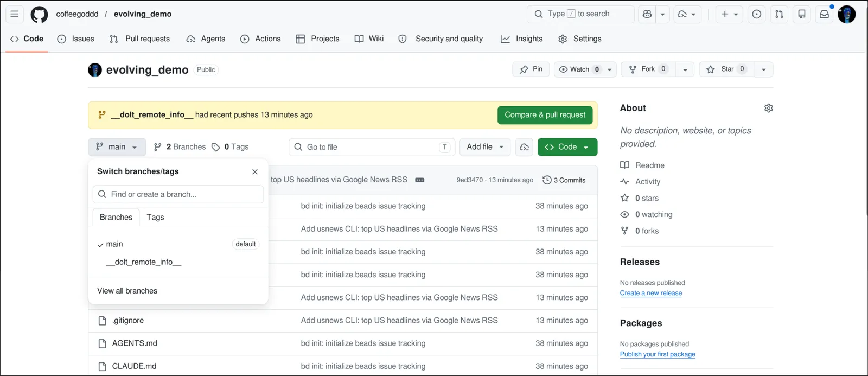Open the Copilot dropdown arrow in header
This screenshot has height=376, width=868.
pos(662,14)
